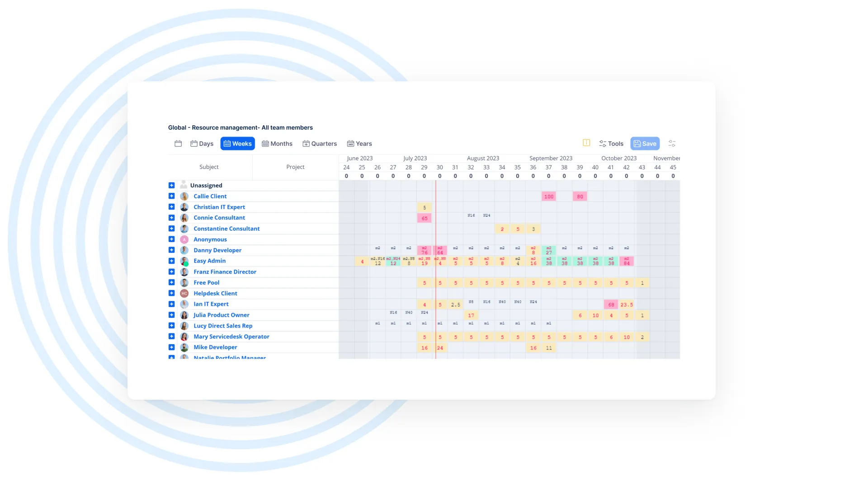Switch to Months view
Screen dimensions: 868x486
pyautogui.click(x=277, y=144)
